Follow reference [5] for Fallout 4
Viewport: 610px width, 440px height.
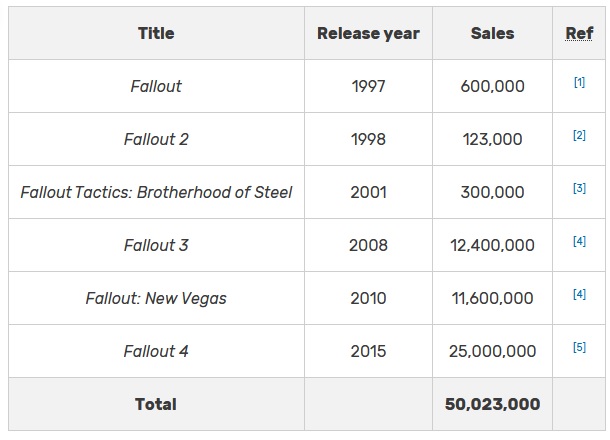click(579, 348)
